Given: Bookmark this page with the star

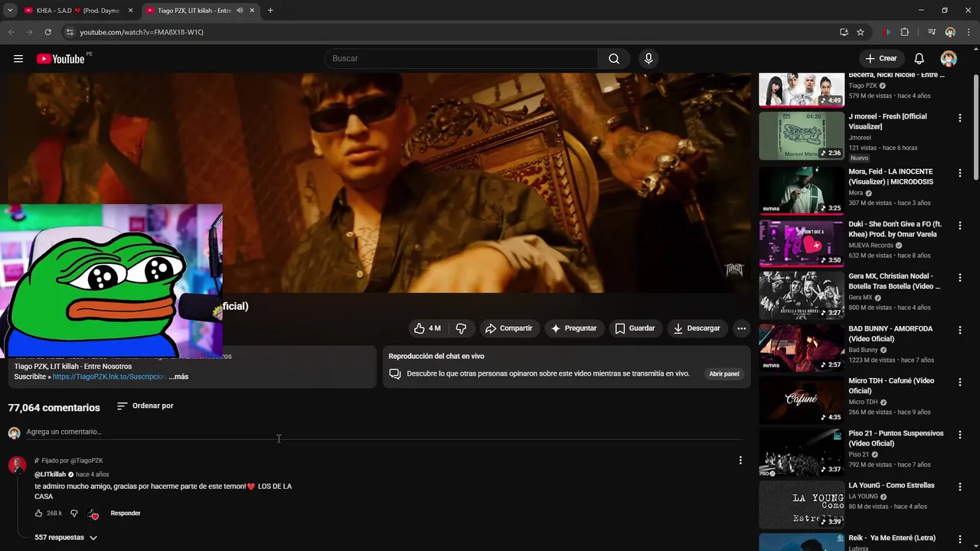Looking at the screenshot, I should [x=861, y=32].
